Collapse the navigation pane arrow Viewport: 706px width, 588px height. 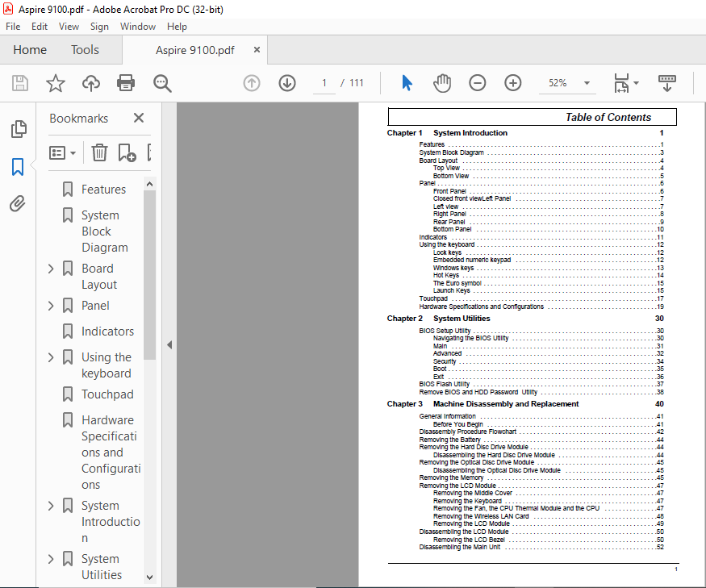tap(169, 345)
